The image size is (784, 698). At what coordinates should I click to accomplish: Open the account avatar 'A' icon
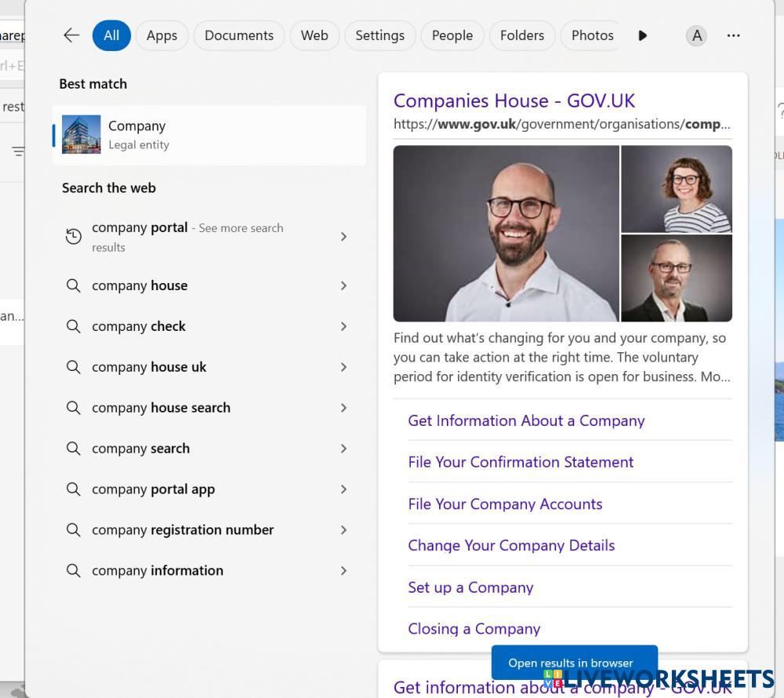pos(696,35)
